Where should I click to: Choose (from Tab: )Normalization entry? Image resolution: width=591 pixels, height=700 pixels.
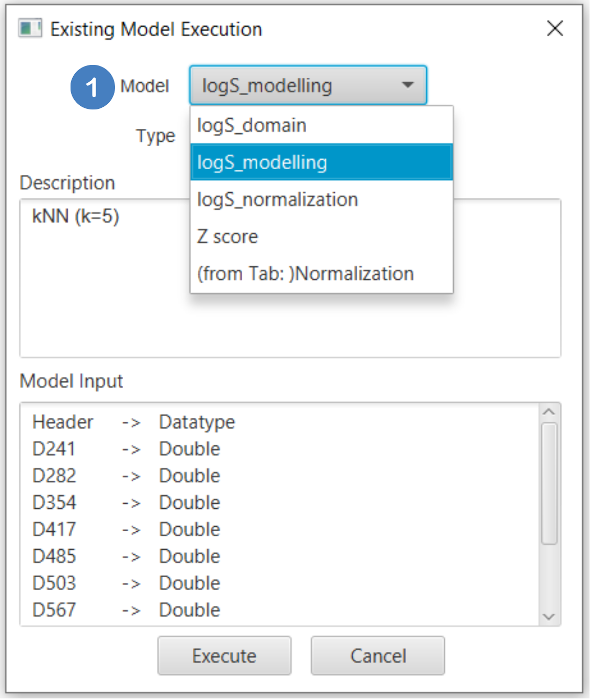pyautogui.click(x=322, y=274)
